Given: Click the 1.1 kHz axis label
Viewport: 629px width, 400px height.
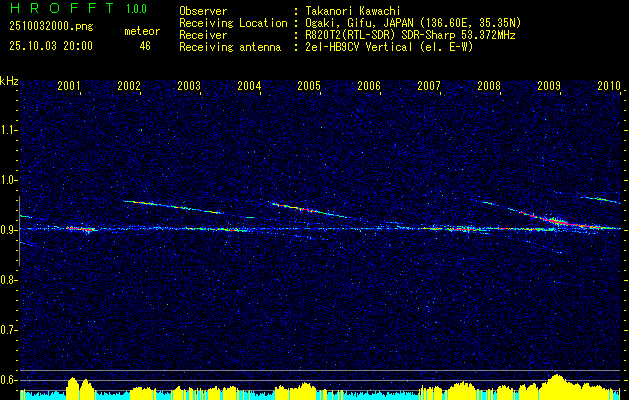Looking at the screenshot, I should [x=7, y=131].
